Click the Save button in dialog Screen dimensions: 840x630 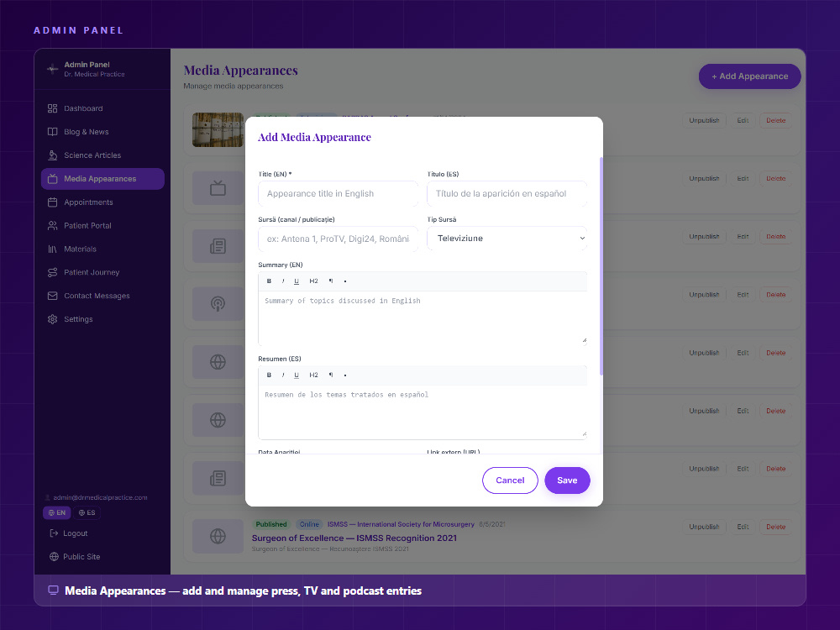tap(567, 480)
